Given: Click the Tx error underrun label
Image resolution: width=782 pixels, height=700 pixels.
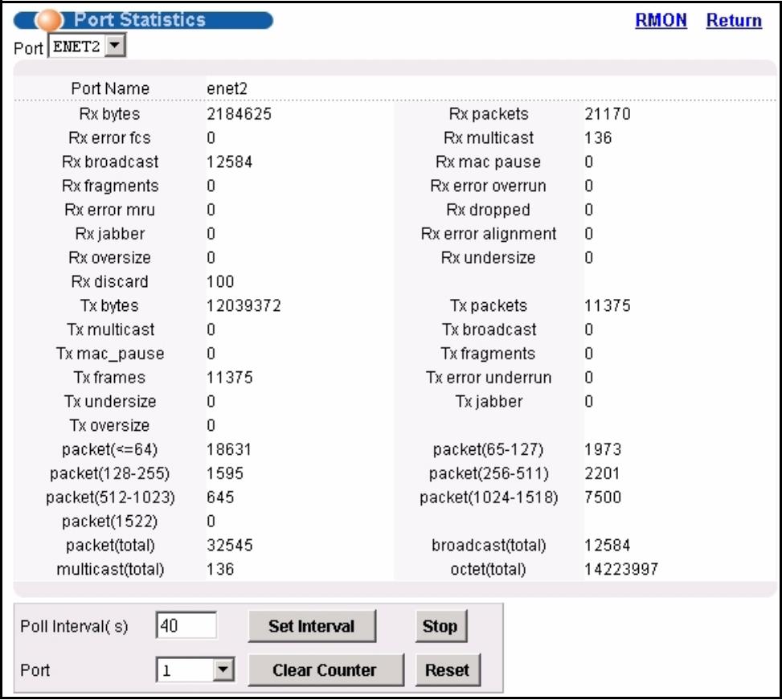Looking at the screenshot, I should tap(489, 378).
